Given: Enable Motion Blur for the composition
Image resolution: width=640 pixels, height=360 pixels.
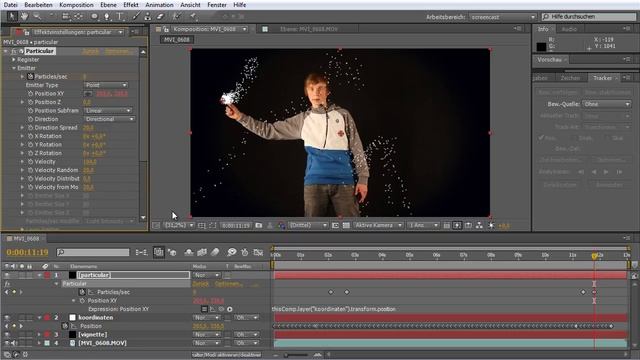Looking at the screenshot, I should 215,253.
